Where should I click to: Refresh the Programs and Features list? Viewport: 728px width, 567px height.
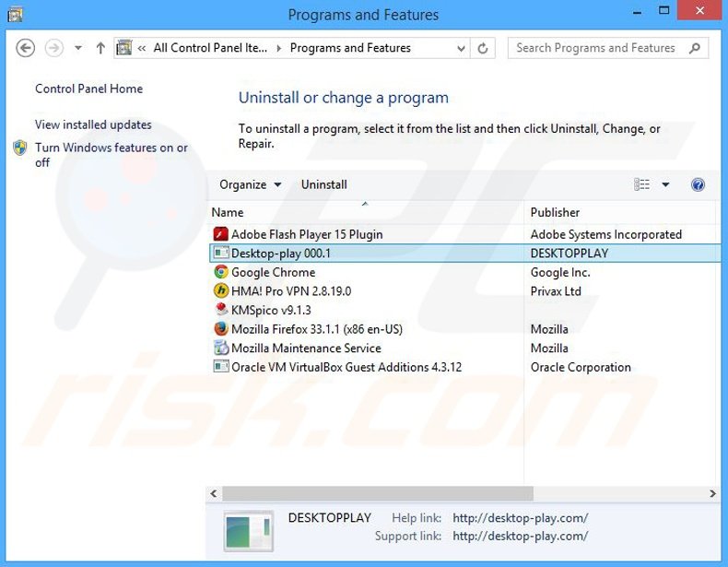[x=483, y=48]
